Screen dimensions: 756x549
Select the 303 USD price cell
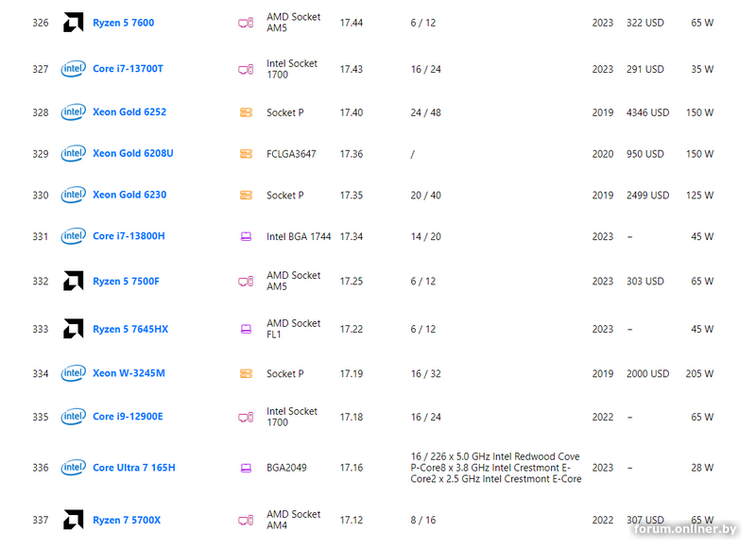click(x=645, y=281)
